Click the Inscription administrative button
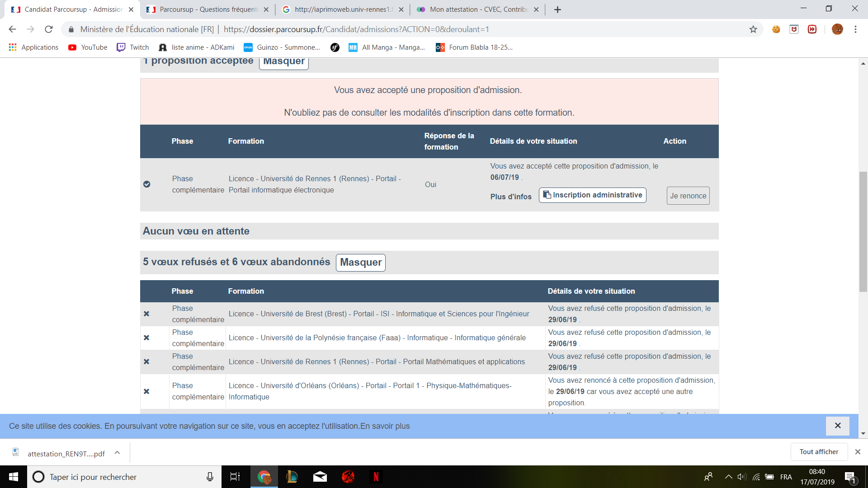 pos(592,195)
